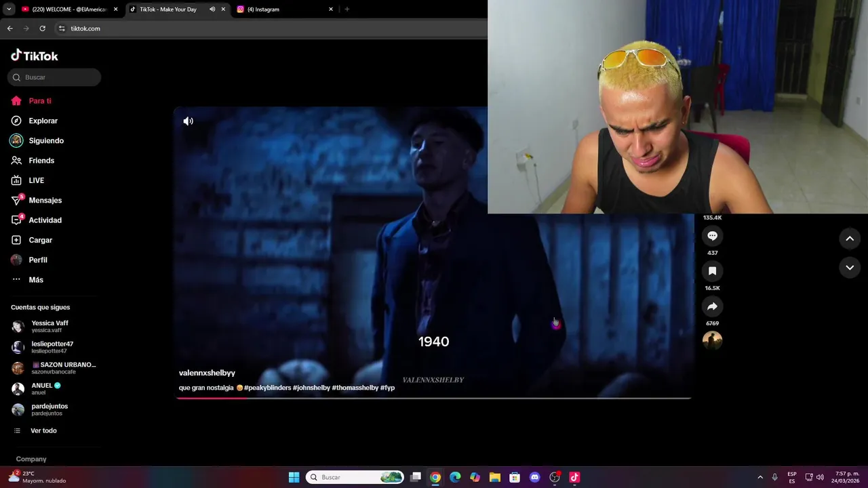Viewport: 868px width, 488px height.
Task: Go to Perfil page
Action: point(29,260)
